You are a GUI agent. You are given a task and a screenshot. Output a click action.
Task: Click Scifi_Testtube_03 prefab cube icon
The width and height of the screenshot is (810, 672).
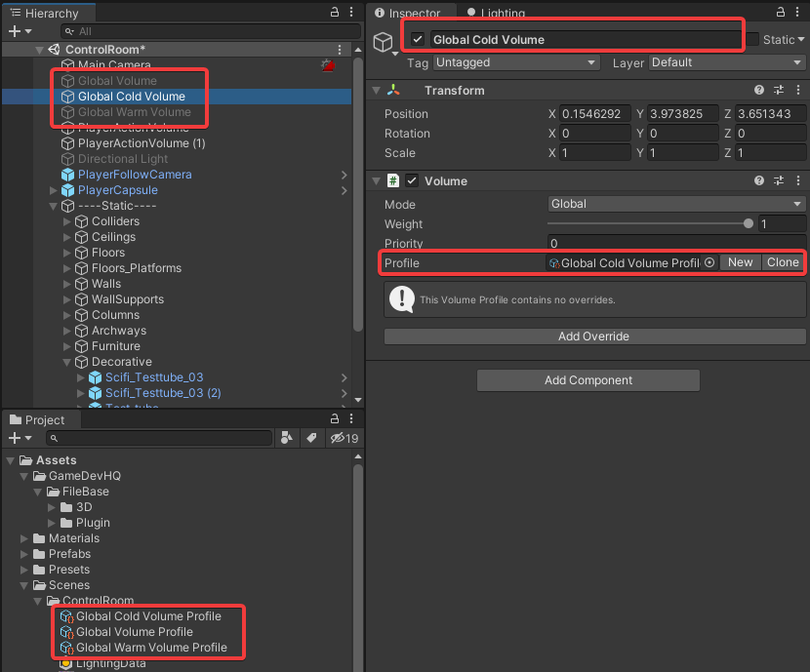point(95,377)
